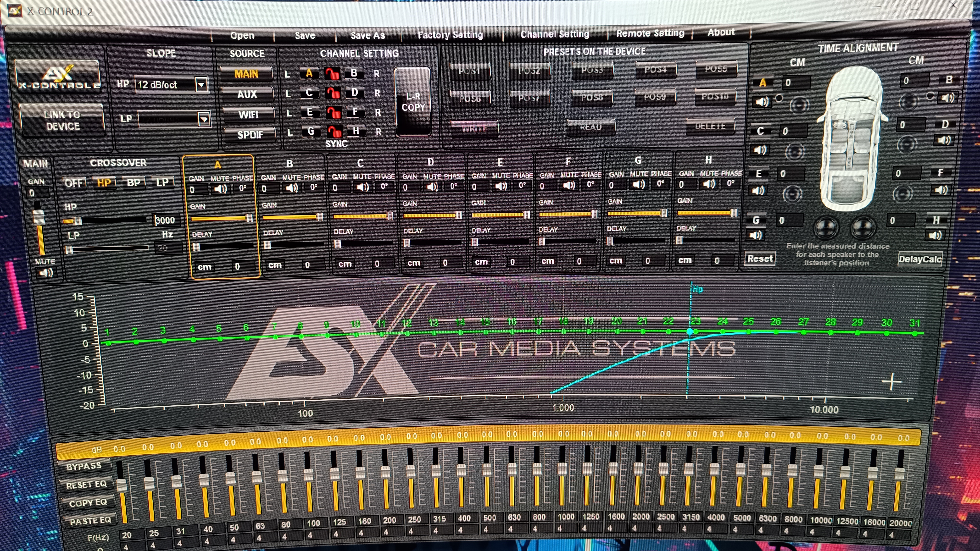The height and width of the screenshot is (551, 980).
Task: Click the DelayCalc button
Action: (x=920, y=259)
